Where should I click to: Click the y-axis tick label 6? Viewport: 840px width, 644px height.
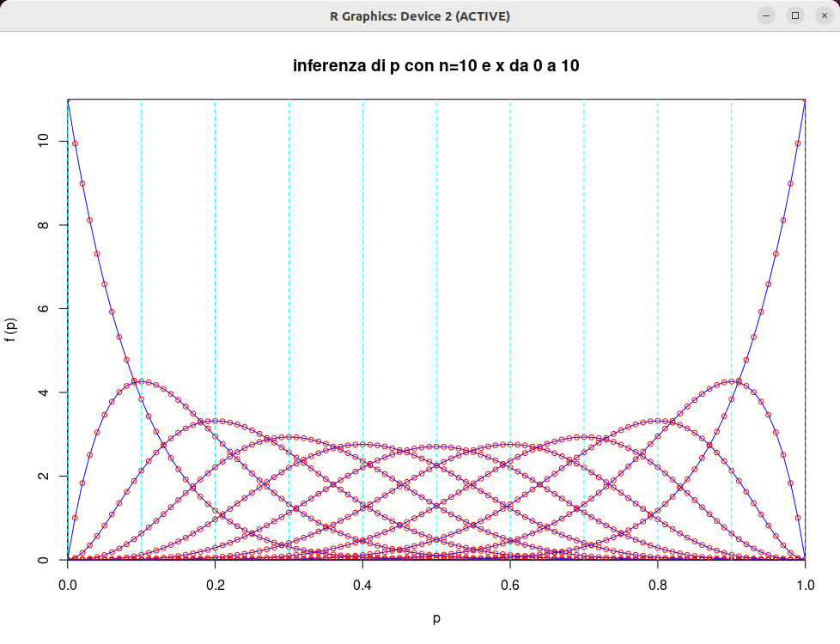tap(44, 308)
